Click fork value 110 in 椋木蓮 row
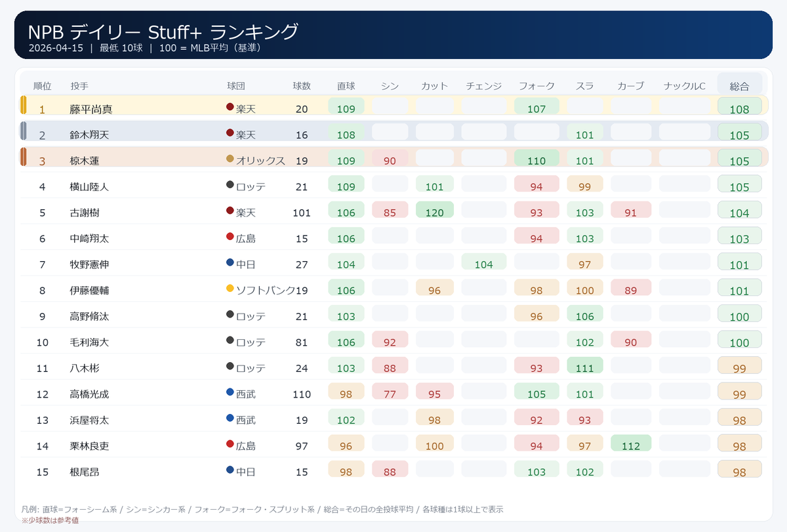 pos(536,158)
